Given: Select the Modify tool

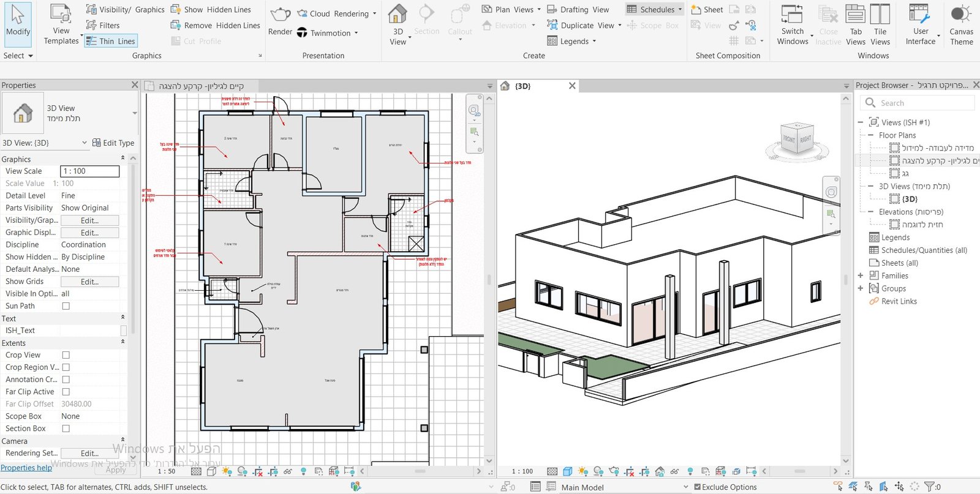Looking at the screenshot, I should (x=18, y=24).
